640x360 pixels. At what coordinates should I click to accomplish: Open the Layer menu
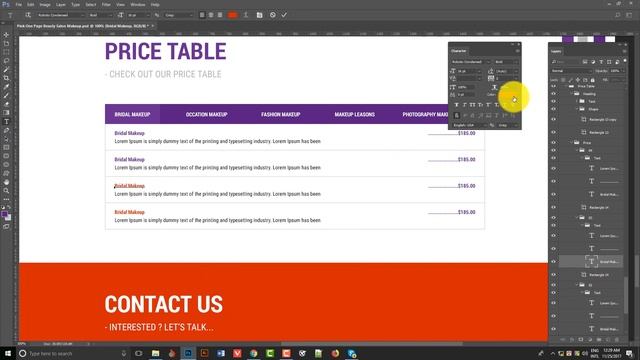pos(60,4)
